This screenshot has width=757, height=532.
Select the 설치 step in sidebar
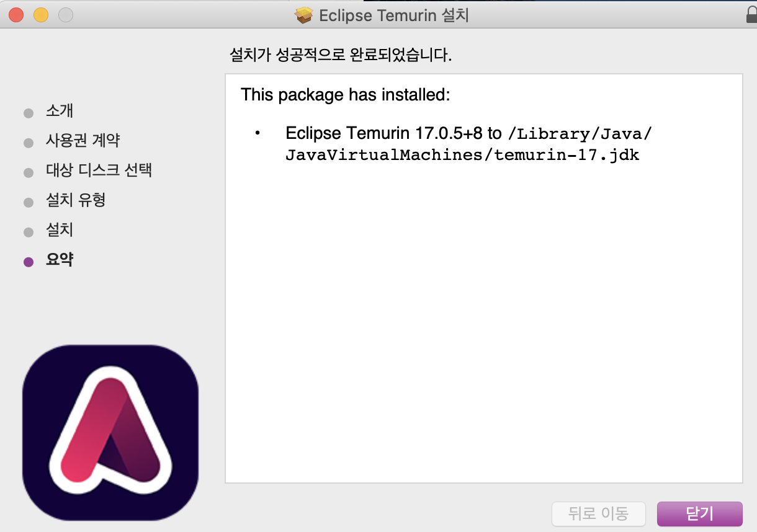click(60, 230)
